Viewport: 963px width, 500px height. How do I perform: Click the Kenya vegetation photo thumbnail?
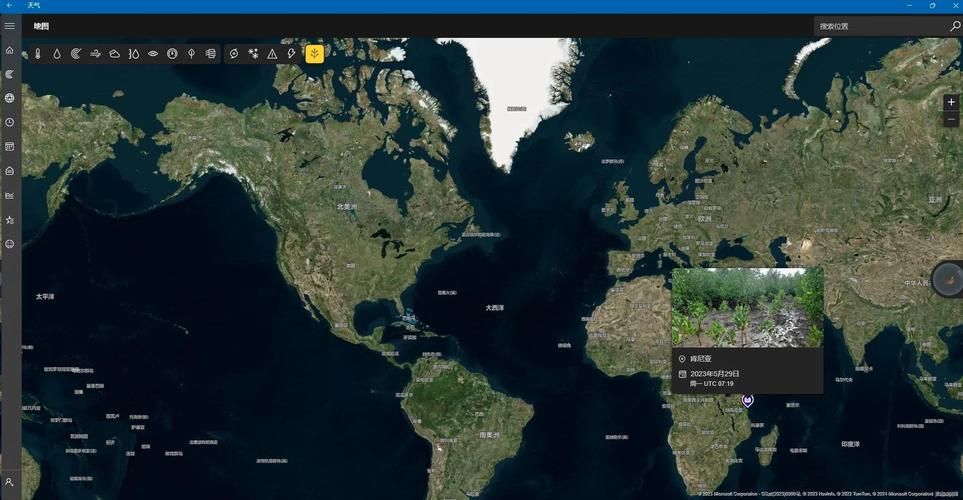[x=747, y=307]
